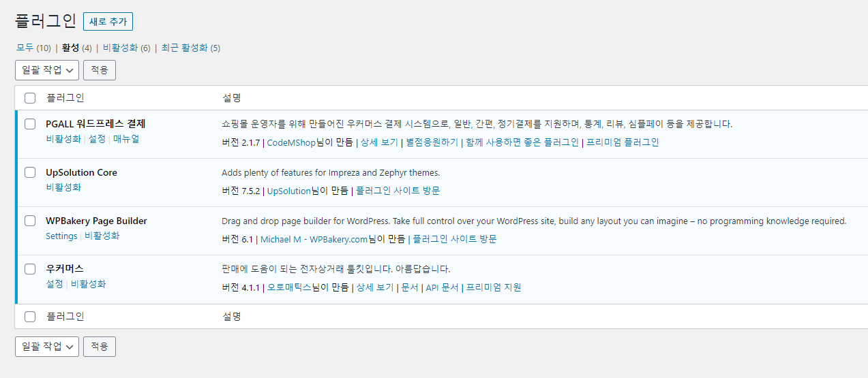Tick the select-all checkbox in the table header

click(30, 98)
